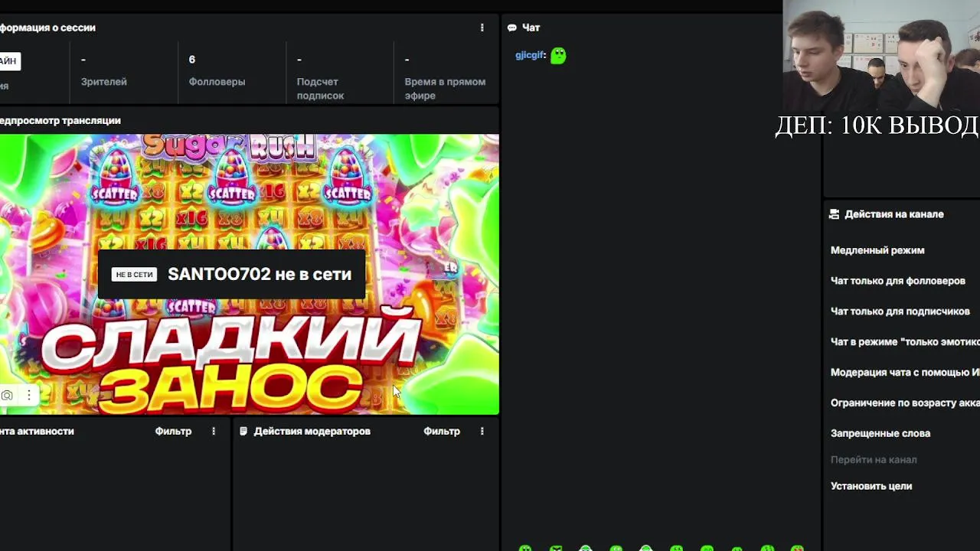This screenshot has width=980, height=551.
Task: Click the НЕ В СЕТИ badge
Action: pos(134,275)
